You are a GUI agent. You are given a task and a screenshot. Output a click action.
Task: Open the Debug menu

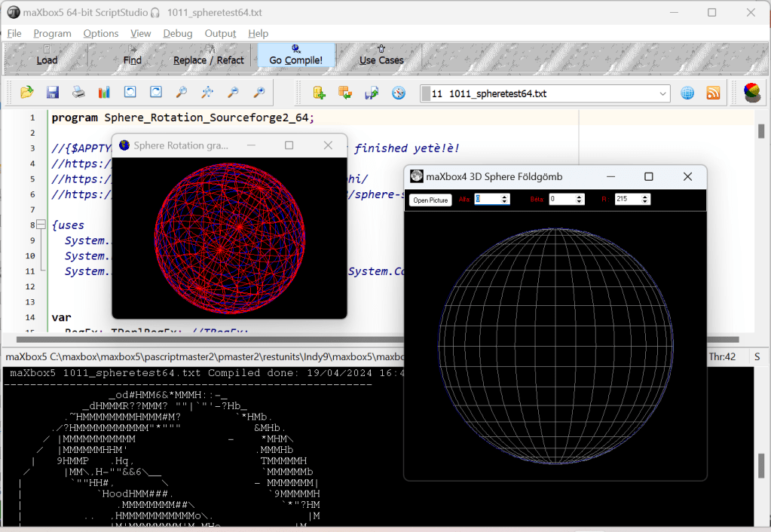coord(178,33)
